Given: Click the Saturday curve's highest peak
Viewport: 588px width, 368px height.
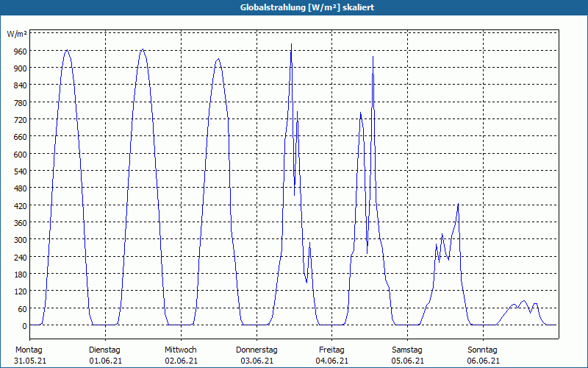Looking at the screenshot, I should coord(458,205).
